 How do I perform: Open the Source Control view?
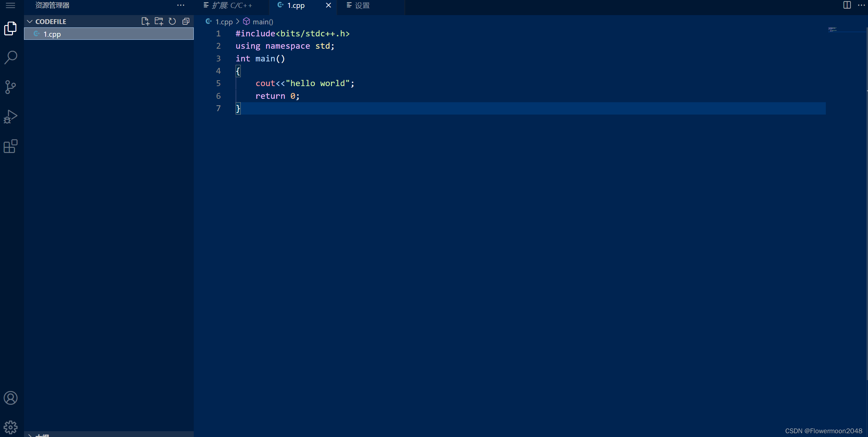click(x=11, y=87)
